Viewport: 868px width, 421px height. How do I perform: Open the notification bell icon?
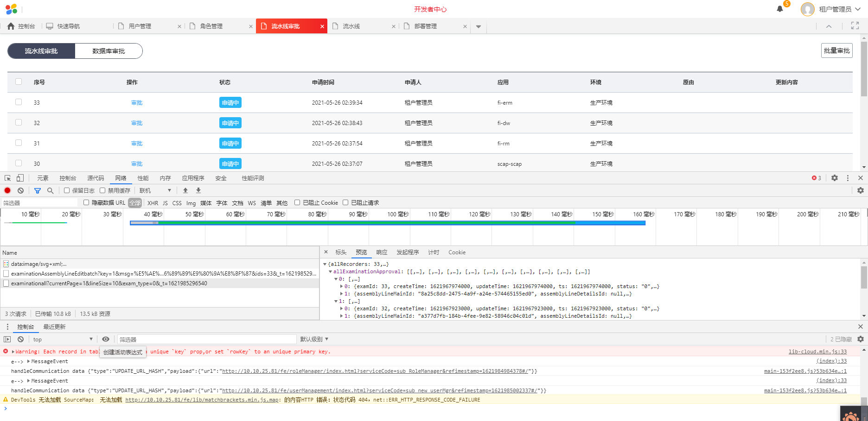pyautogui.click(x=780, y=9)
